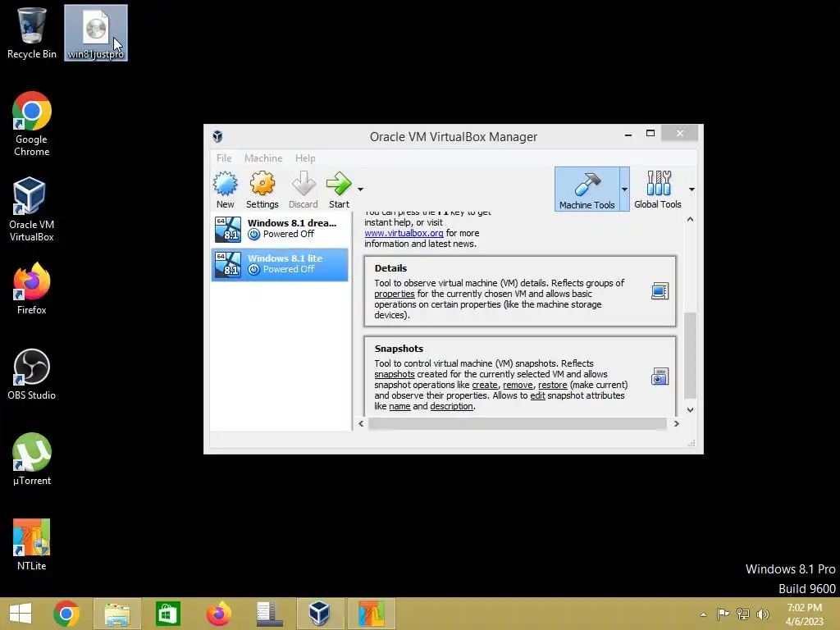Expand the Start button dropdown arrow

(x=361, y=189)
